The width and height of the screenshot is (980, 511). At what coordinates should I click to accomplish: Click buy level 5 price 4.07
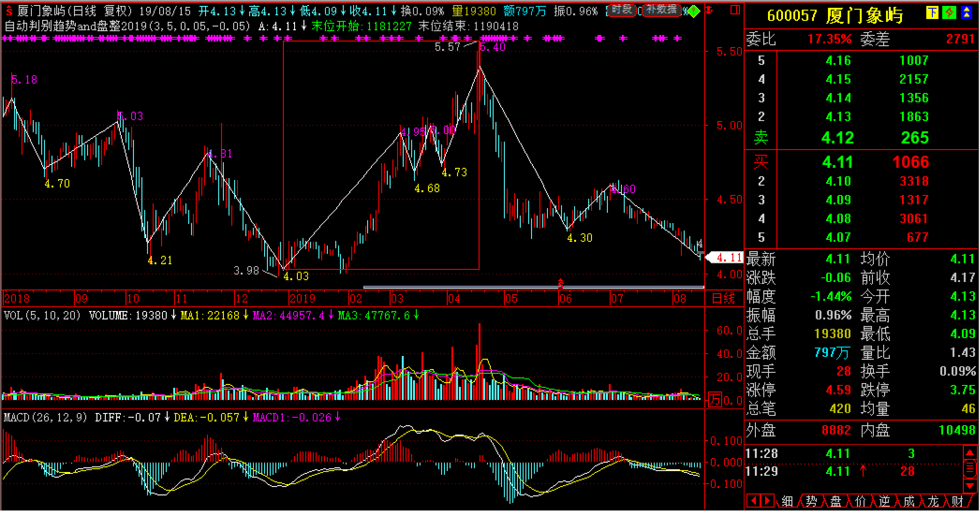tap(838, 237)
